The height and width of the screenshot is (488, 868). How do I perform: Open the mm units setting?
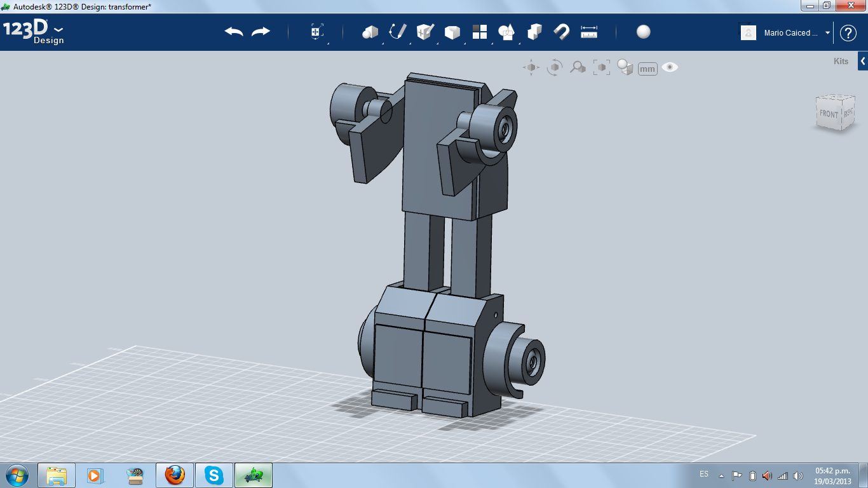pos(648,69)
